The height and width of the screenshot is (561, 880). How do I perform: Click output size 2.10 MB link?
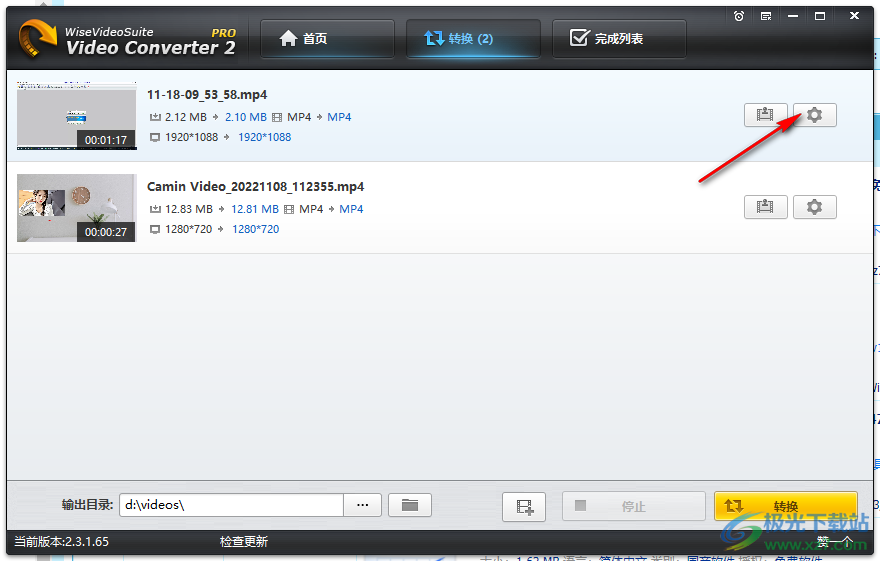(x=245, y=117)
